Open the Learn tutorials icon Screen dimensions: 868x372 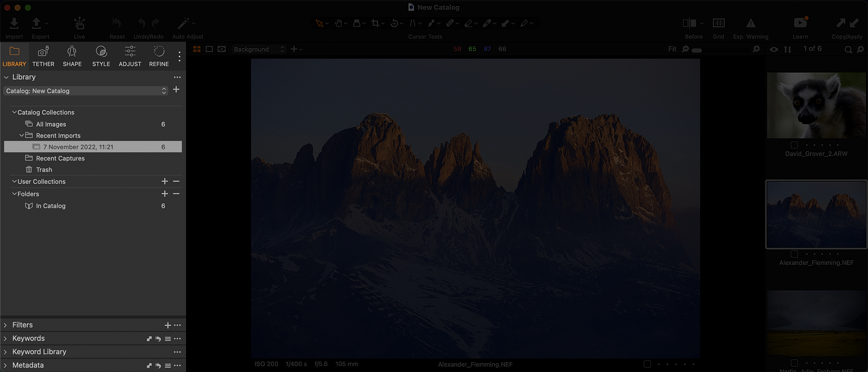click(801, 23)
